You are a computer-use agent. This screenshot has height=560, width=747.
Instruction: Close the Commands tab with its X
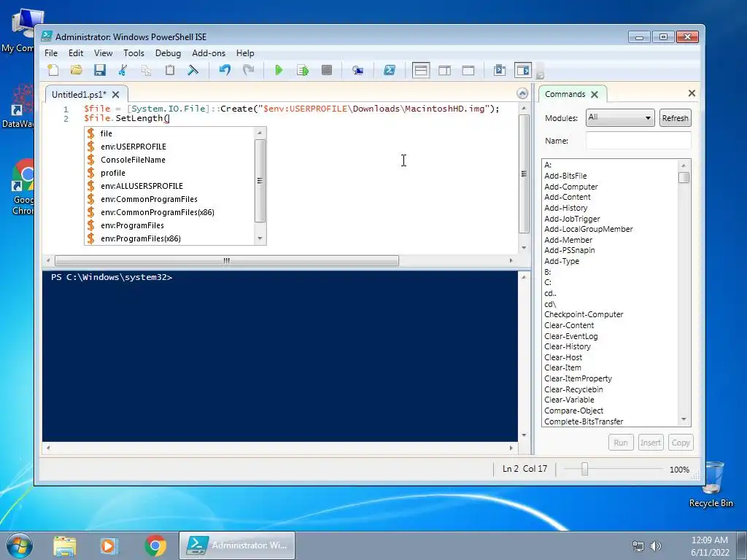tap(595, 94)
